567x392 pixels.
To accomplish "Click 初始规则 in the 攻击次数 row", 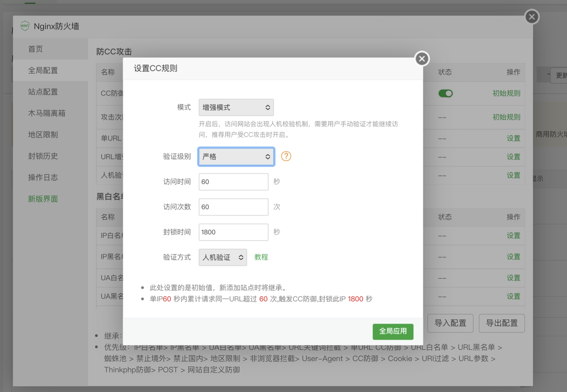I will [x=506, y=117].
